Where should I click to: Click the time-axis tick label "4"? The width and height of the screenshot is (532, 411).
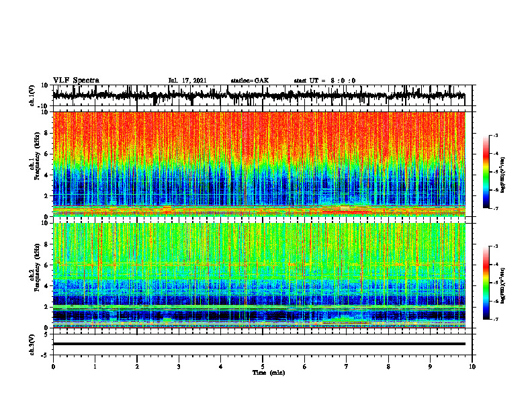tap(221, 367)
